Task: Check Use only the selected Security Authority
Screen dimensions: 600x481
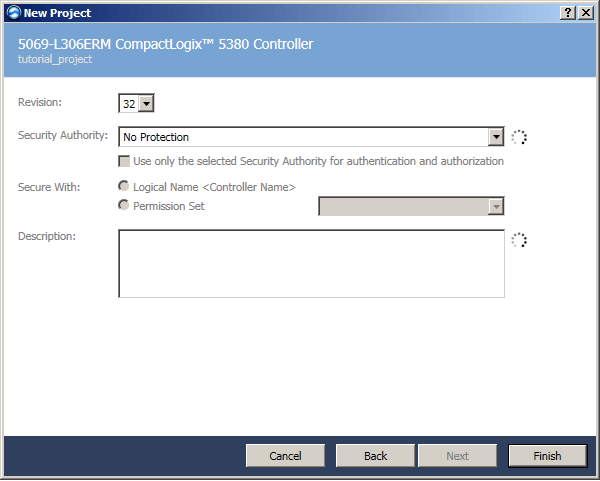Action: [124, 161]
